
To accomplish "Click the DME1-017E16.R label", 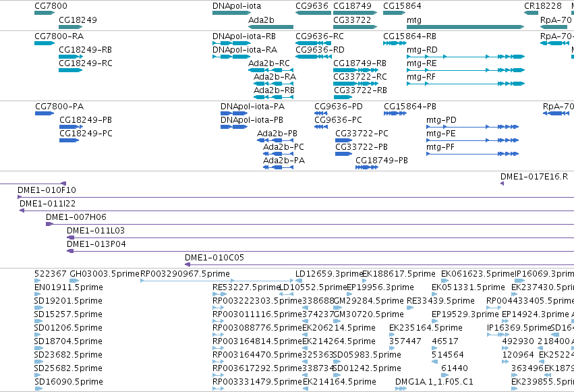I will pos(534,177).
